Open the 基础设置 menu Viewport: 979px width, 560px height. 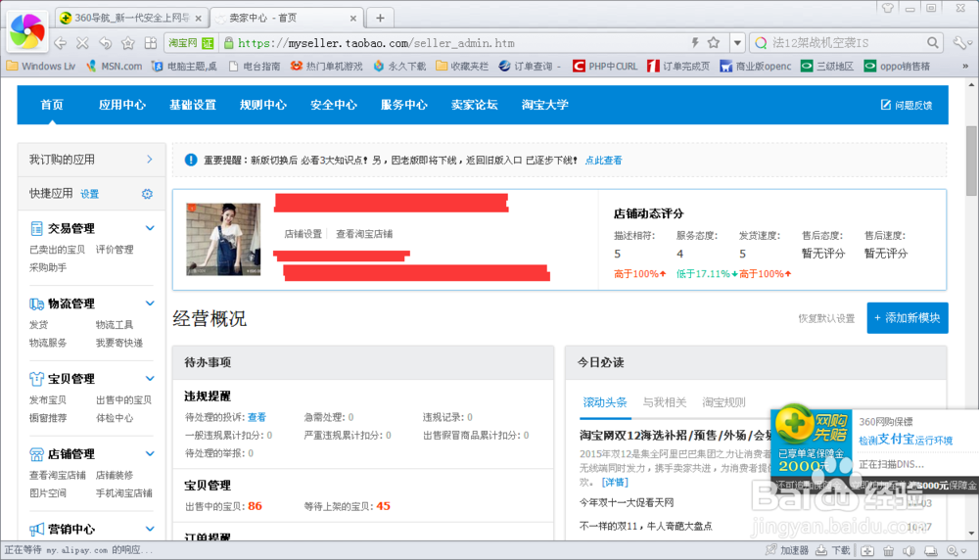click(x=193, y=105)
